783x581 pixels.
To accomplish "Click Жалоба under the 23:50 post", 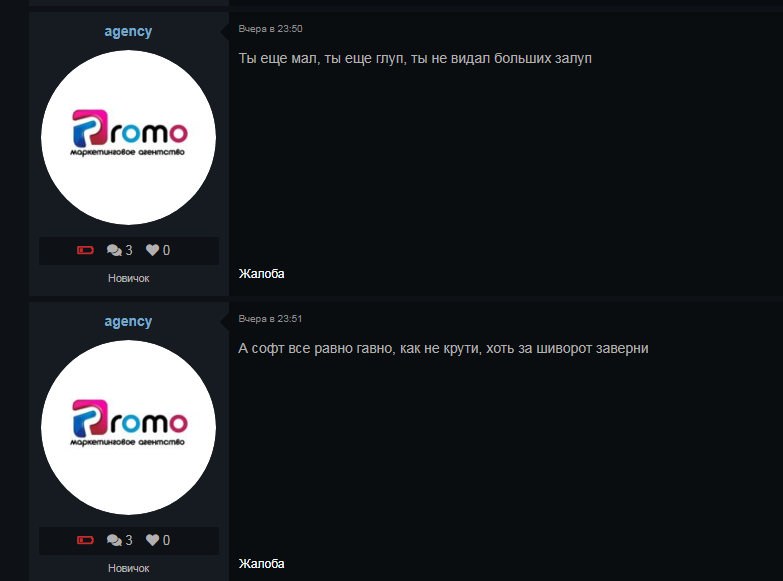I will pyautogui.click(x=261, y=274).
